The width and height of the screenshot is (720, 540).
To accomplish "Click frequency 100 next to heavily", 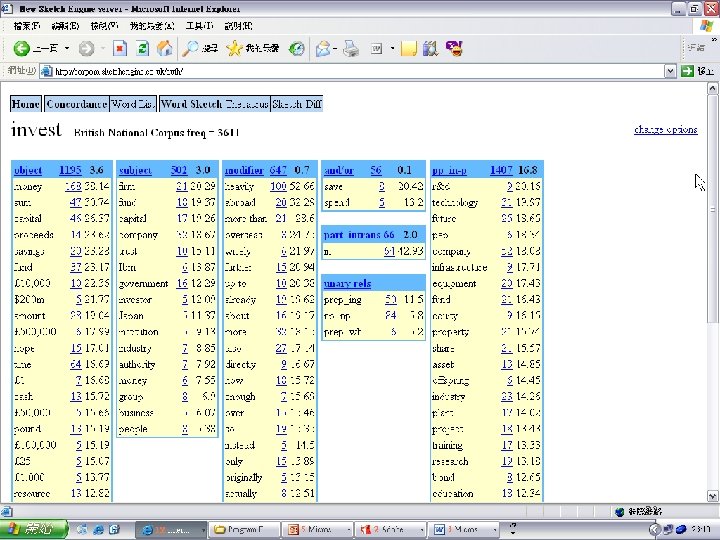I will (278, 186).
